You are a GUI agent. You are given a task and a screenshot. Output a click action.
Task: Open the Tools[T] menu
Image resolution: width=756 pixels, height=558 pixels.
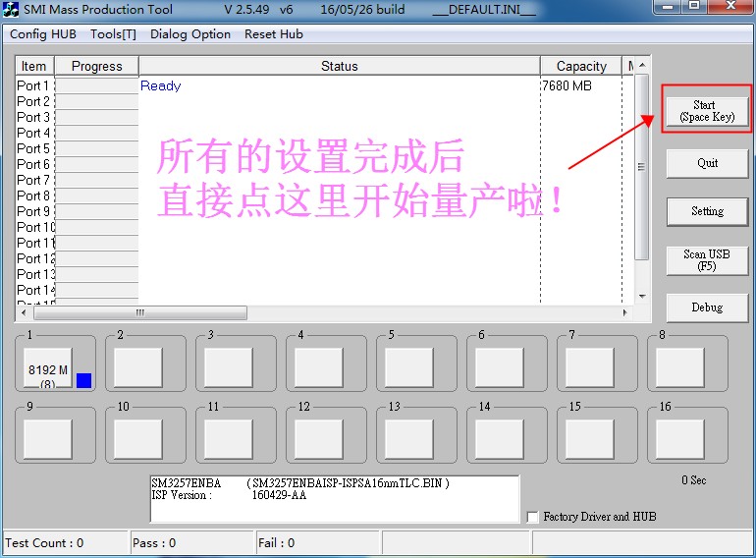(113, 34)
